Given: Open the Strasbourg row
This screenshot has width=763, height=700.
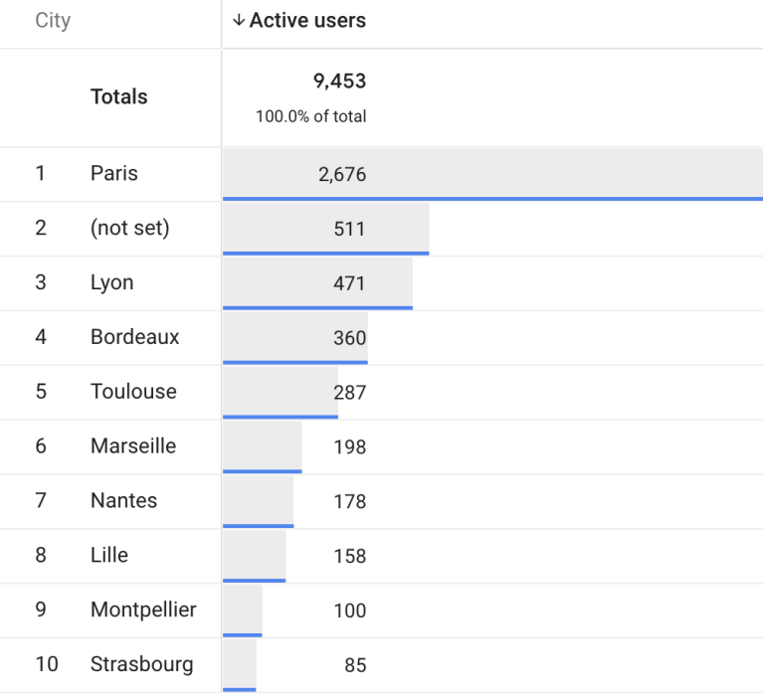Looking at the screenshot, I should [x=141, y=664].
